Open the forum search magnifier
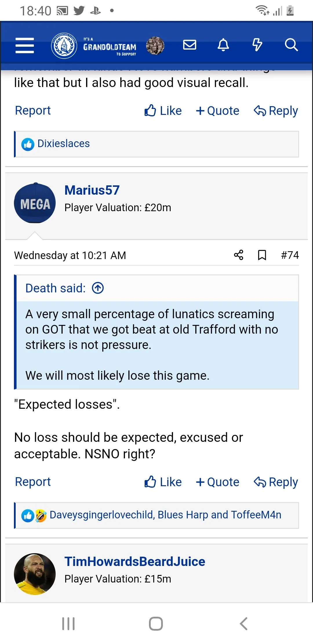313x644 pixels. coord(291,45)
